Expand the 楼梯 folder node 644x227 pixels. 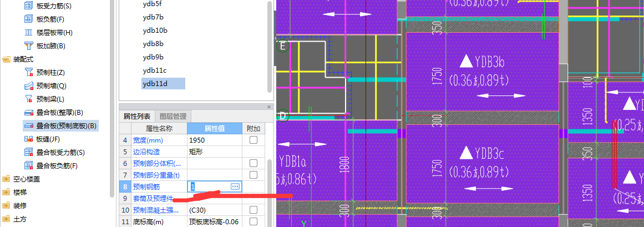(6, 192)
